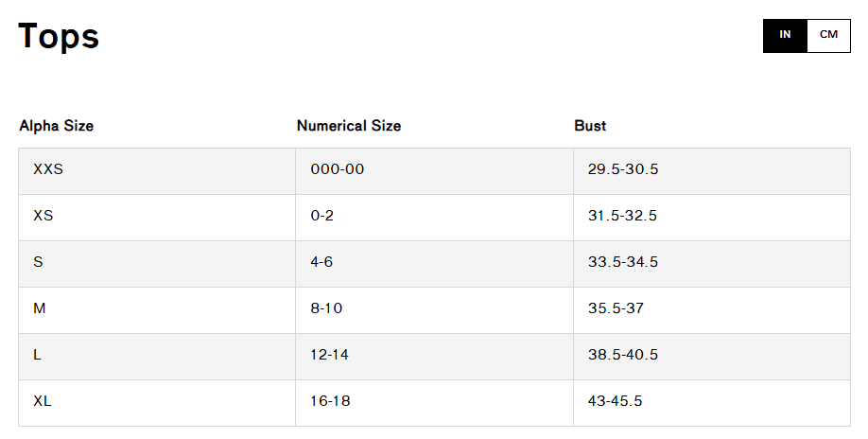The height and width of the screenshot is (439, 868).
Task: Click numerical size 8-10 cell
Action: [x=435, y=310]
